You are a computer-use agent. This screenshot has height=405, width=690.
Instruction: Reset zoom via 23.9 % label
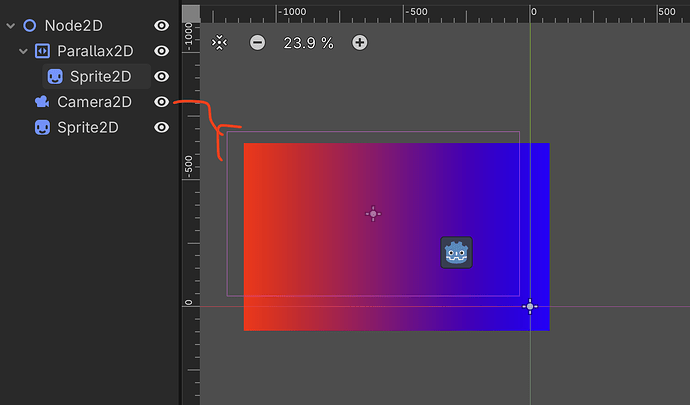click(x=308, y=43)
